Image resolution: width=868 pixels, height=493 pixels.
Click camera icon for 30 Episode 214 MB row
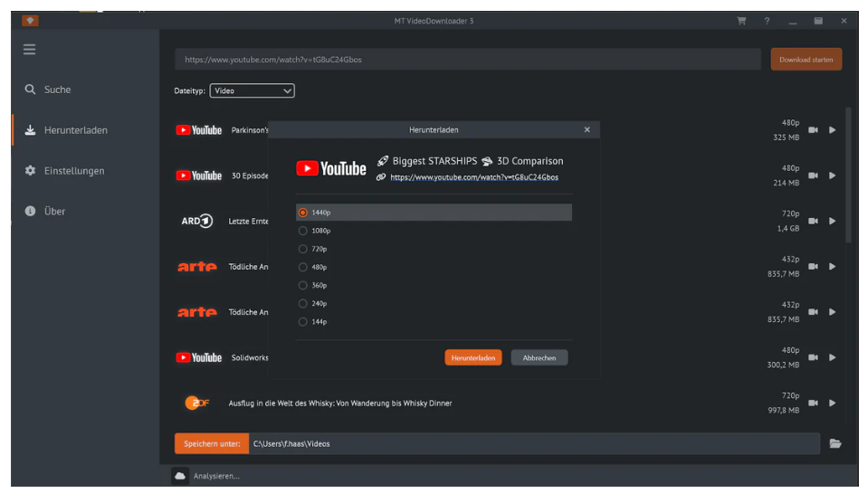[x=813, y=175]
